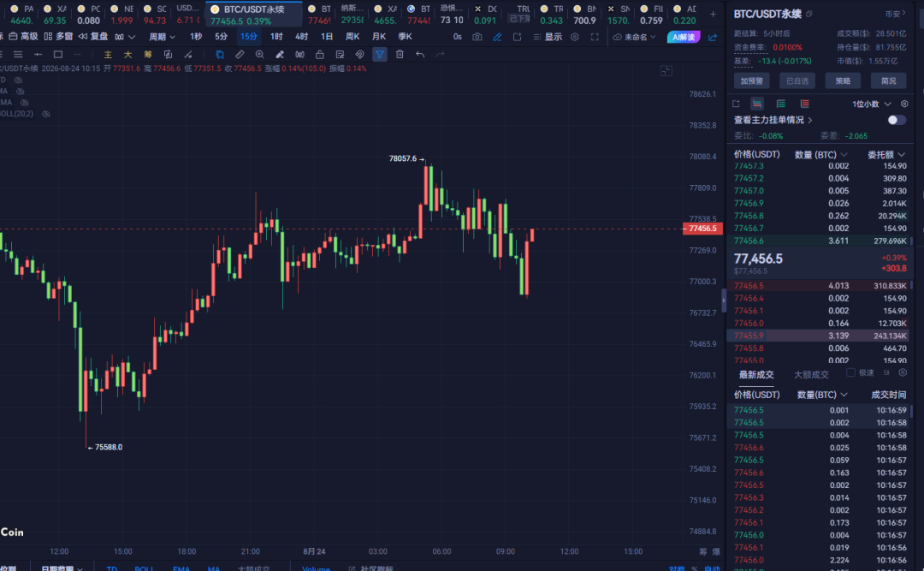Open the fullscreen chart icon
Viewport: 924px width, 571px height.
(x=595, y=37)
